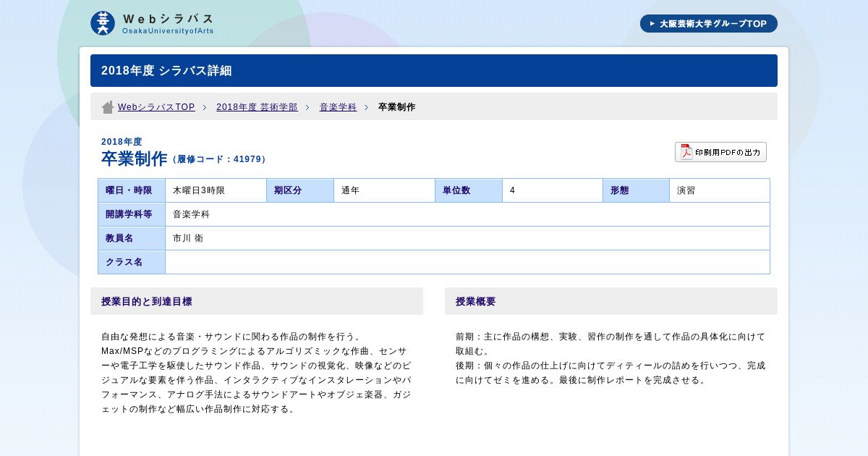Click the line starting 自由な発想による音楽
Screen dimensions: 868x456
pos(231,337)
